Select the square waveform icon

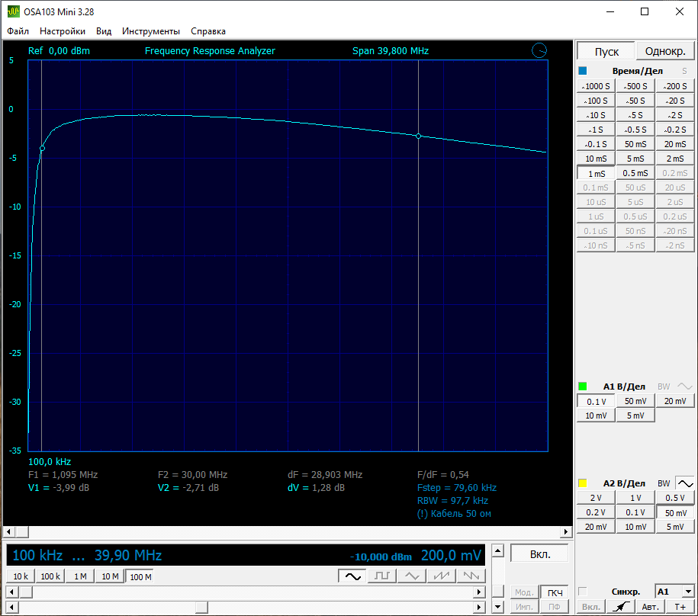point(382,576)
